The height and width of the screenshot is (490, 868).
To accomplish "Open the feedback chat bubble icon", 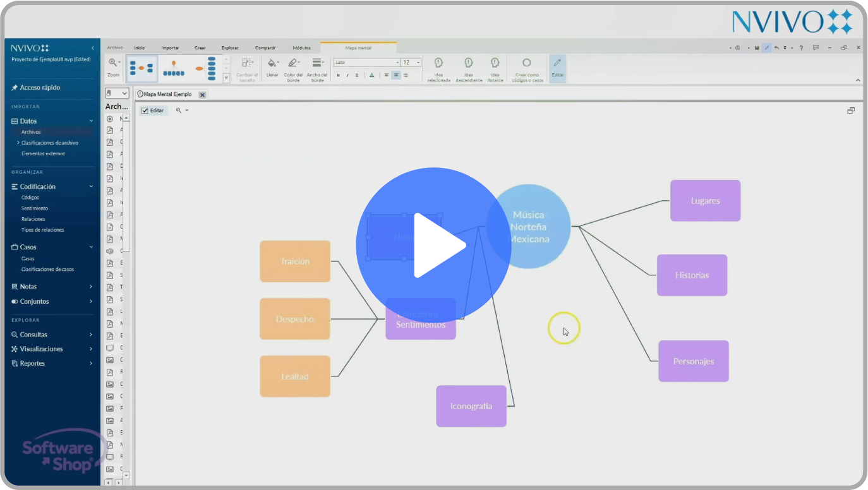I will tap(816, 47).
